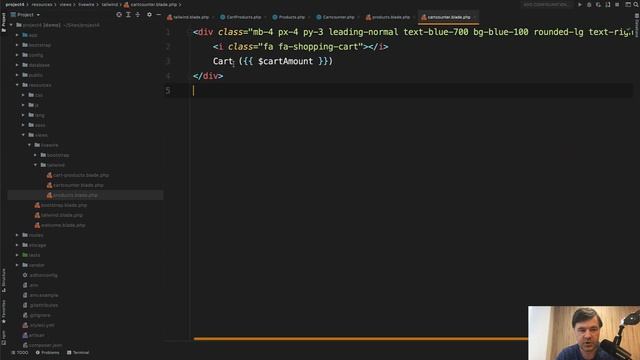Open the composer.json file
This screenshot has width=640, height=360.
pyautogui.click(x=42, y=345)
